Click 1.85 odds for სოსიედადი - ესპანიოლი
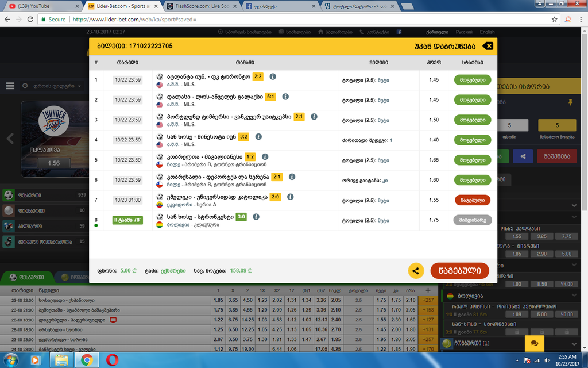 click(x=218, y=300)
